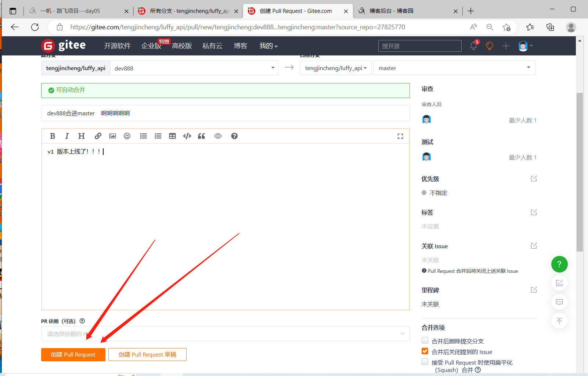Open the 我的 dropdown in navigation
This screenshot has width=588, height=376.
pos(268,46)
